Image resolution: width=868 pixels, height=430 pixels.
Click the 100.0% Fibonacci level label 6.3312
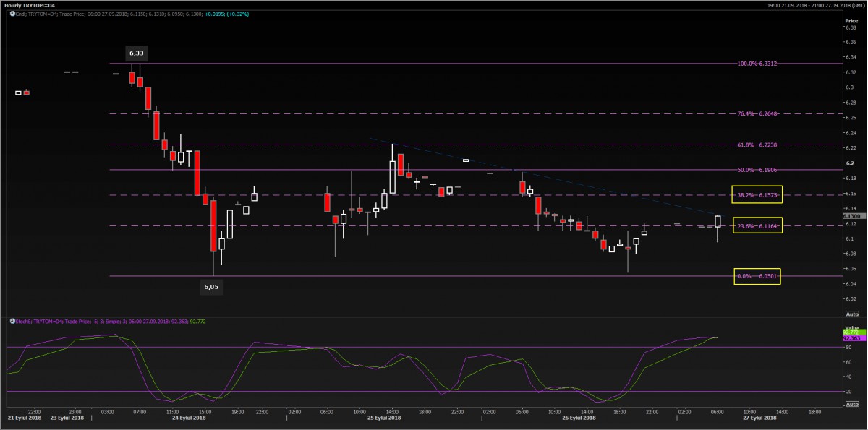(757, 64)
